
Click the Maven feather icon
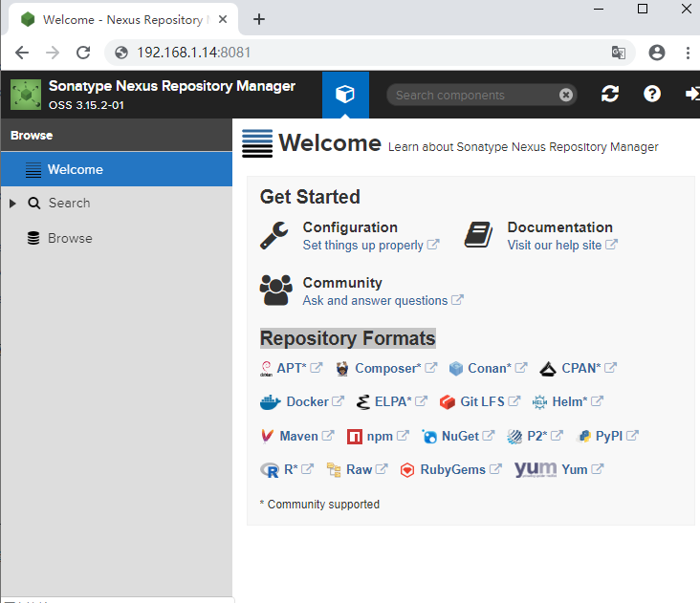267,436
